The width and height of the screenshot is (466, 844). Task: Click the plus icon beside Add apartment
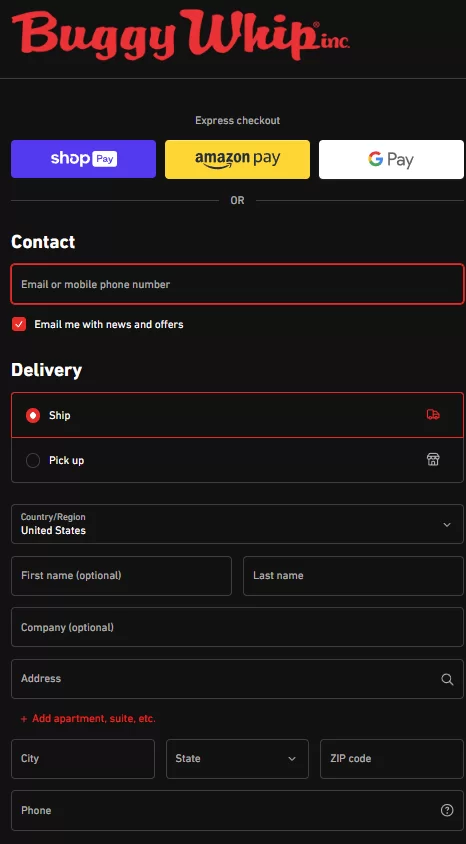24,719
